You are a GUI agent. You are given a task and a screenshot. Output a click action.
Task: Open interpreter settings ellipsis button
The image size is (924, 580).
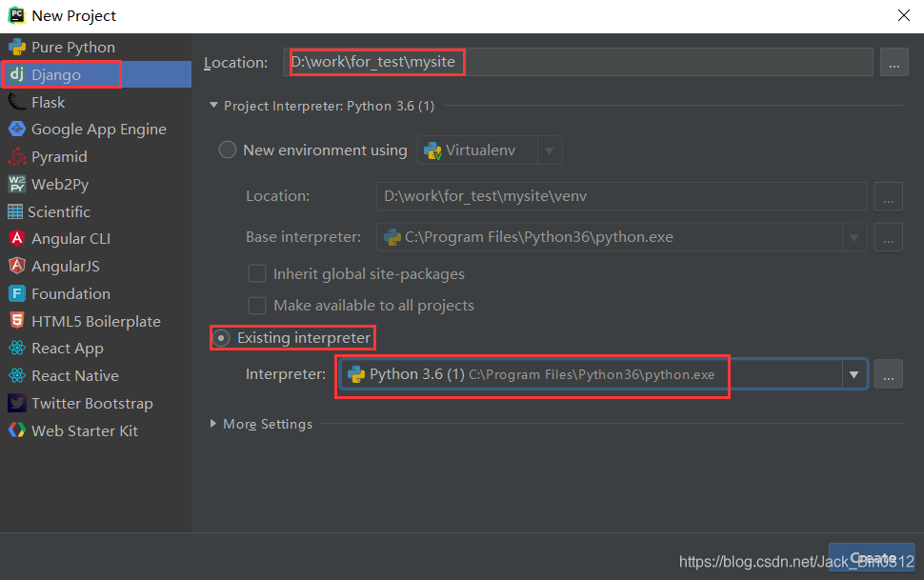(x=888, y=375)
